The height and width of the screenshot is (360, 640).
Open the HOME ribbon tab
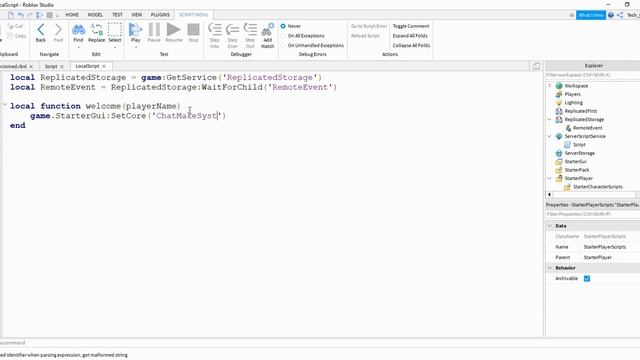click(72, 15)
